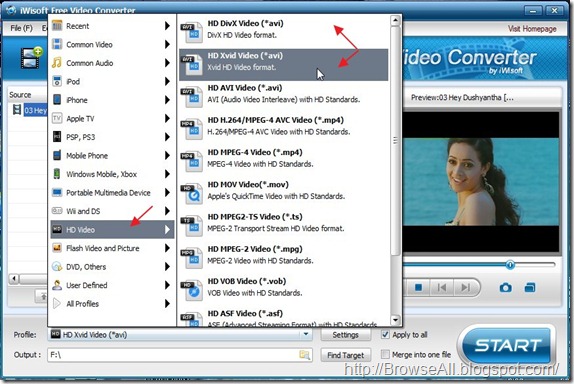Viewport: 574px width, 384px height.
Task: Take a snapshot with the camera icon
Action: tap(506, 288)
